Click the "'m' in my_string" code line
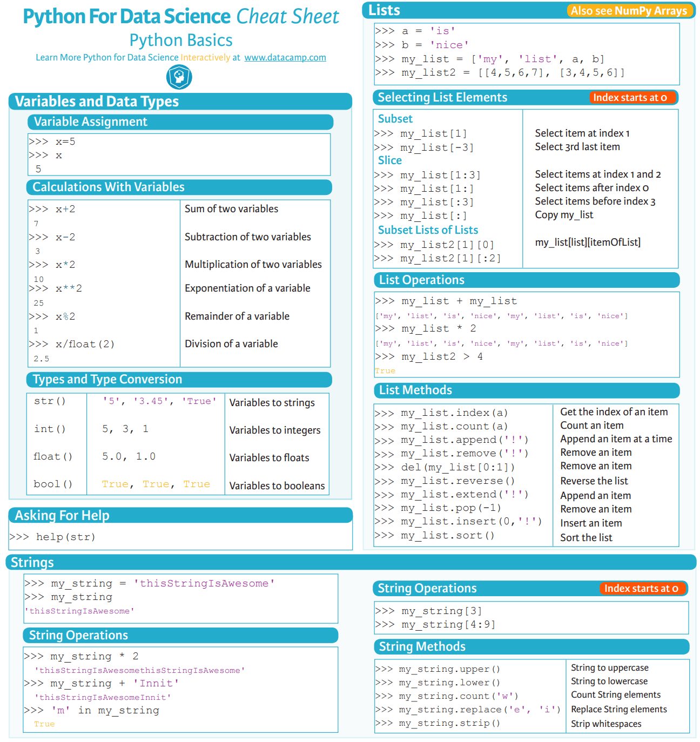 point(92,710)
